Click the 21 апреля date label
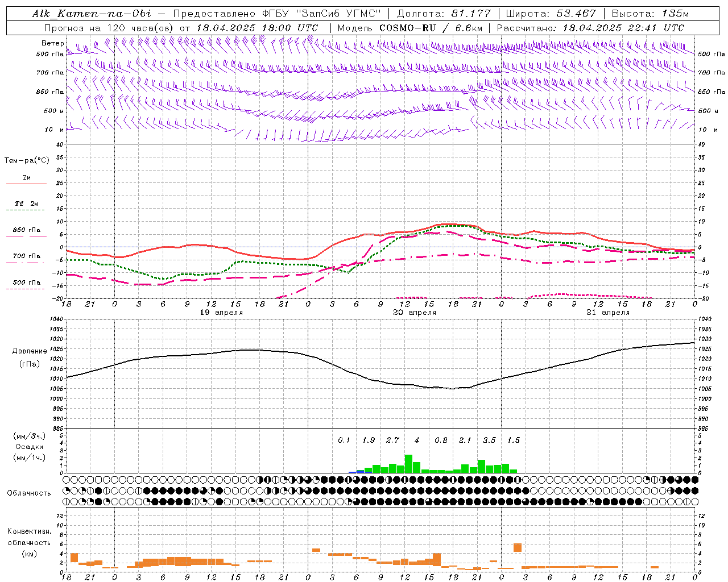The image size is (728, 582). (608, 313)
